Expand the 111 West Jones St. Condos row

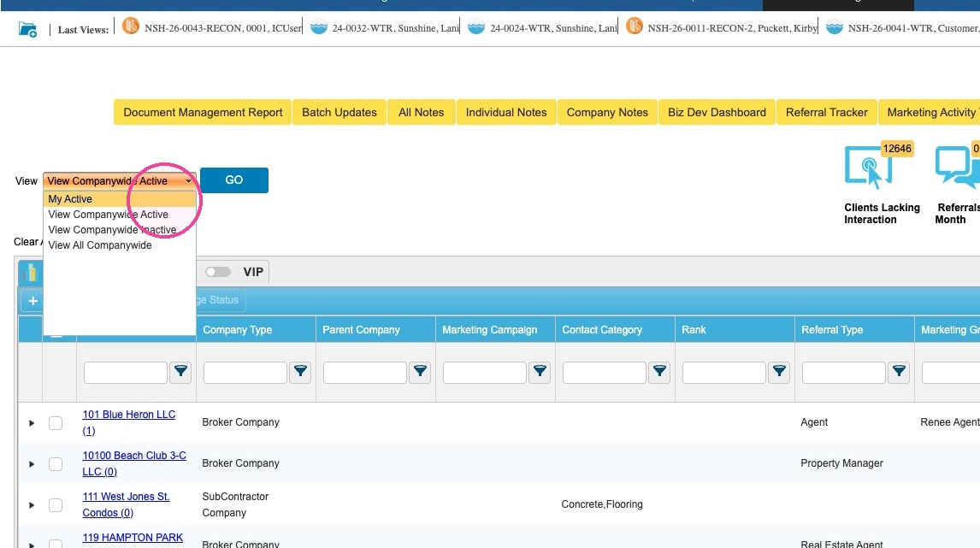(x=32, y=505)
